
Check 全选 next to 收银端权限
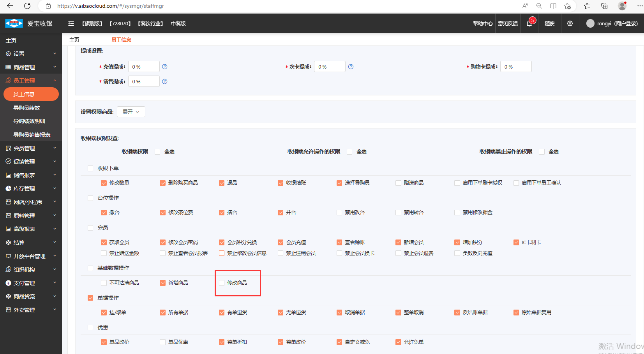tap(157, 152)
